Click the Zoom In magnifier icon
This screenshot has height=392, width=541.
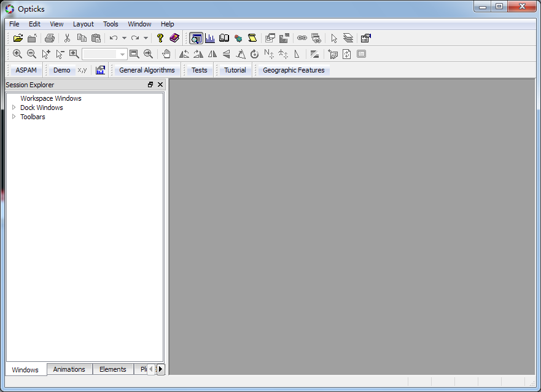[x=17, y=54]
